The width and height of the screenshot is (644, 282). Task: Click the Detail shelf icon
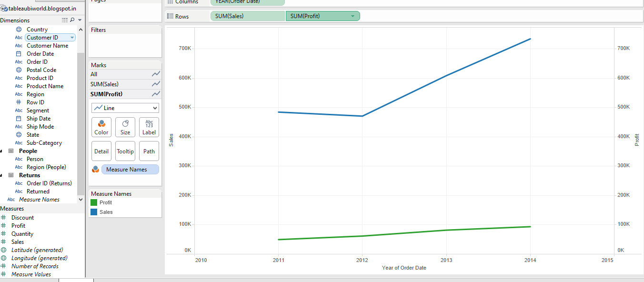tap(101, 151)
